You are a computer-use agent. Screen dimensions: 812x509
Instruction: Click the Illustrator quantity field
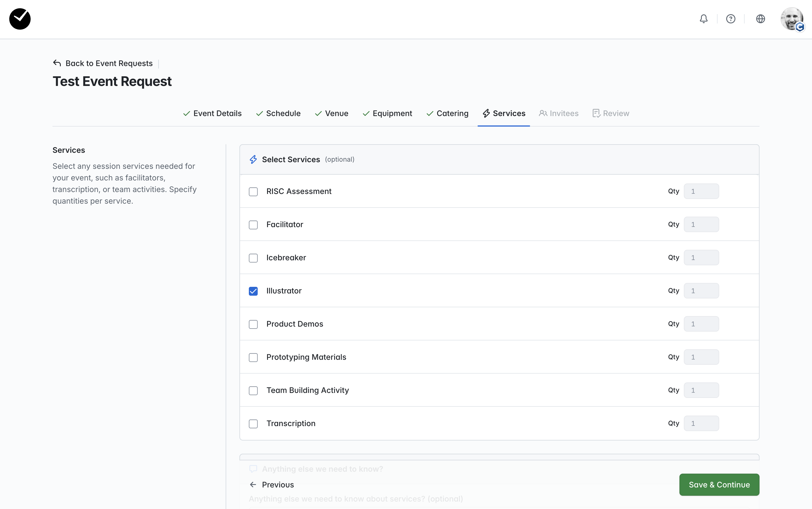click(701, 291)
